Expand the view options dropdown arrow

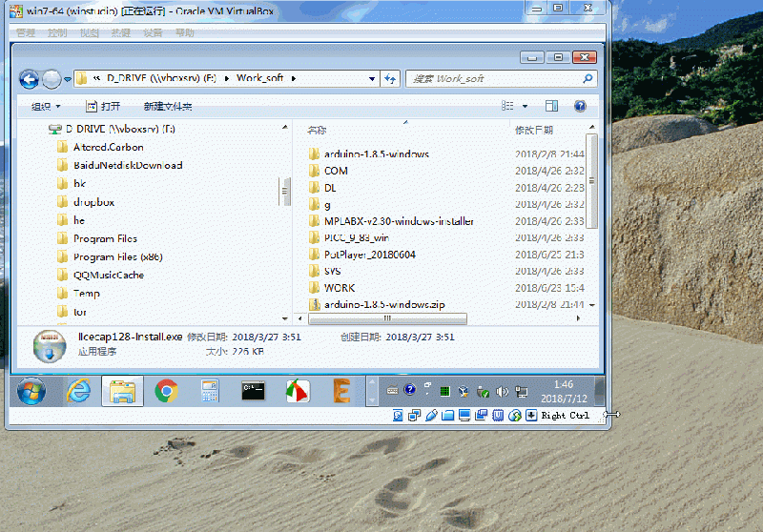click(525, 106)
